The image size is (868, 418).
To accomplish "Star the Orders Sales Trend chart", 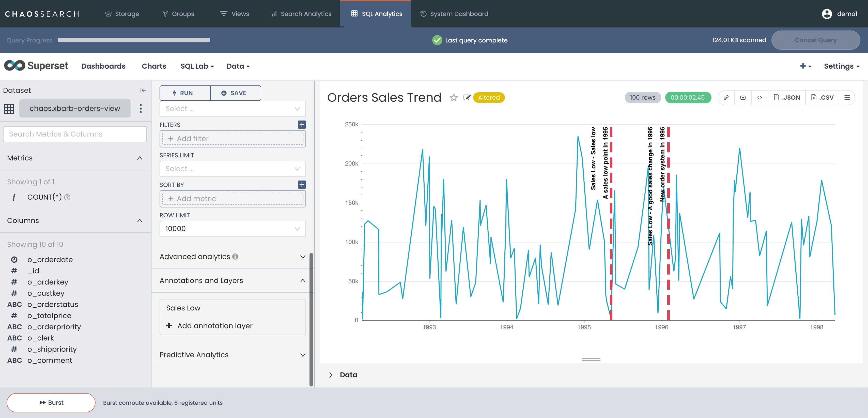I will (454, 98).
